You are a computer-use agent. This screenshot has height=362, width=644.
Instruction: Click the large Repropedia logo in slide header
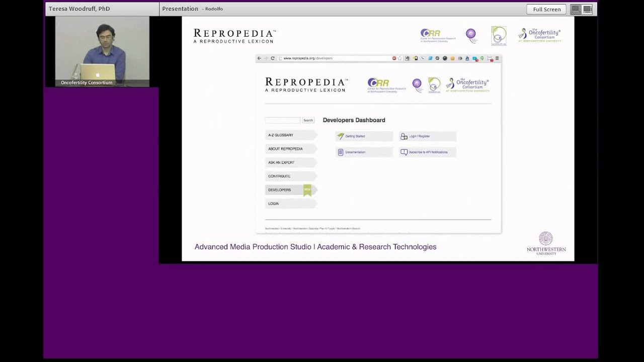[235, 36]
